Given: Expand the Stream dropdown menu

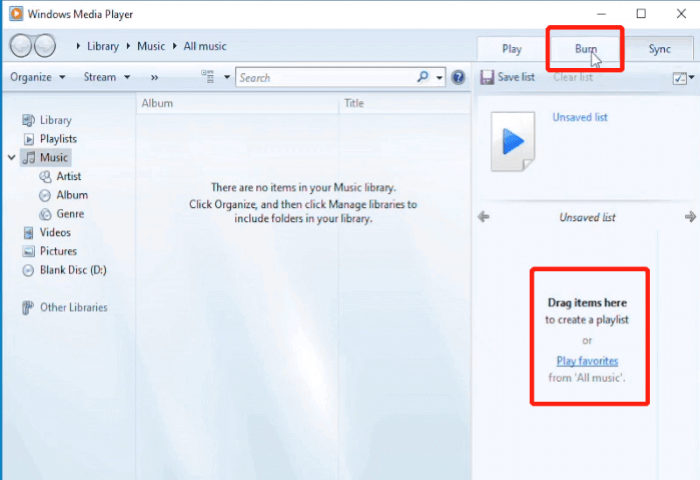Looking at the screenshot, I should [x=106, y=77].
